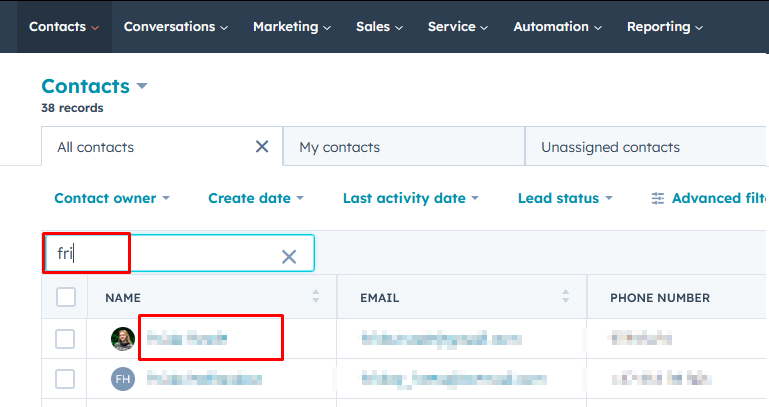Select the first contact row checkbox

[66, 339]
